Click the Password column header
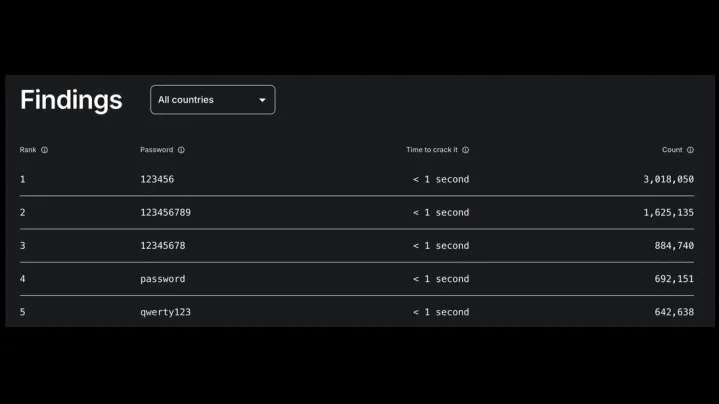719x404 pixels. (x=156, y=150)
